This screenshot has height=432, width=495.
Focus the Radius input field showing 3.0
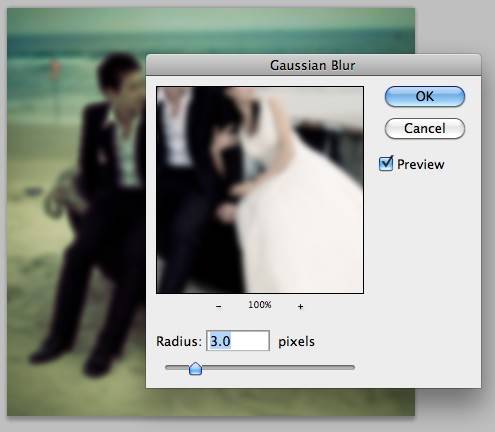coord(238,341)
